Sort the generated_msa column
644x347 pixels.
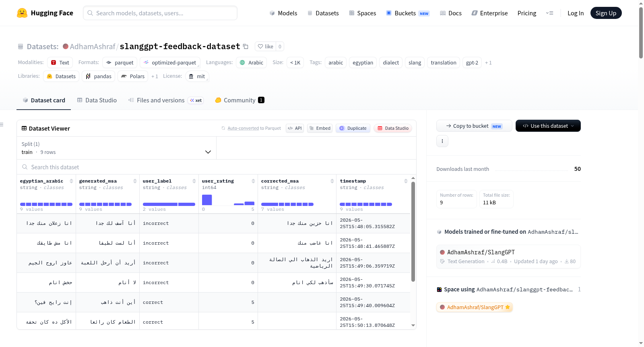[x=135, y=181]
